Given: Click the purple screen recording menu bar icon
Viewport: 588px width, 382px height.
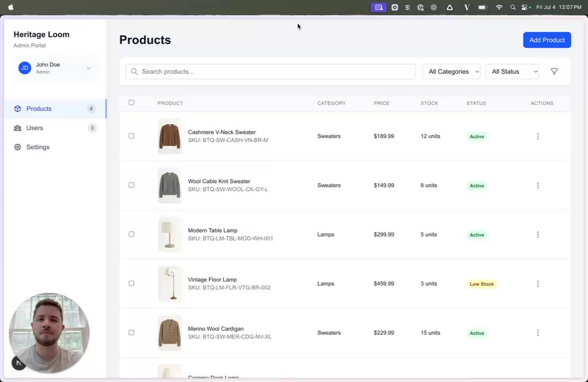Looking at the screenshot, I should pos(378,7).
